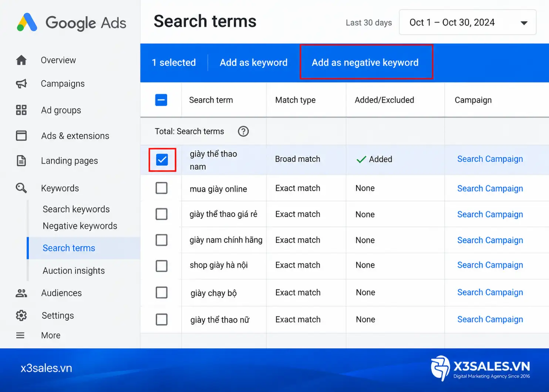Click the help icon beside Total: Search terms
The width and height of the screenshot is (549, 392).
point(243,131)
